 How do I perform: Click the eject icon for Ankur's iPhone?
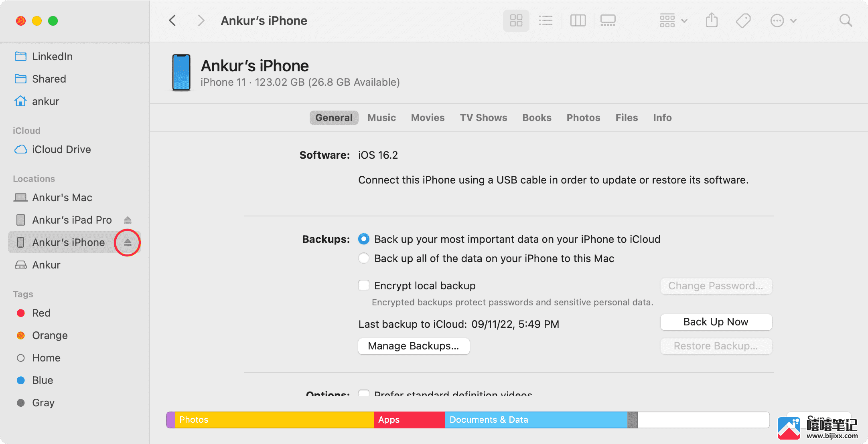pos(128,242)
